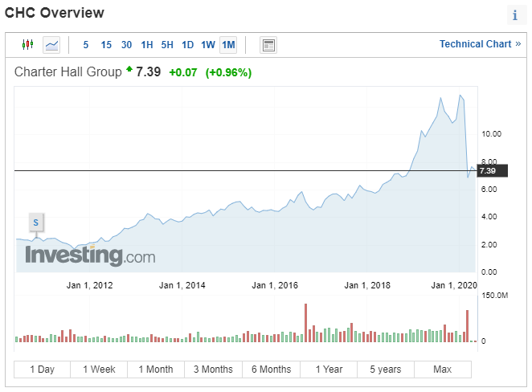The height and width of the screenshot is (392, 532).
Task: Click the 150.0M volume axis label
Action: click(495, 296)
